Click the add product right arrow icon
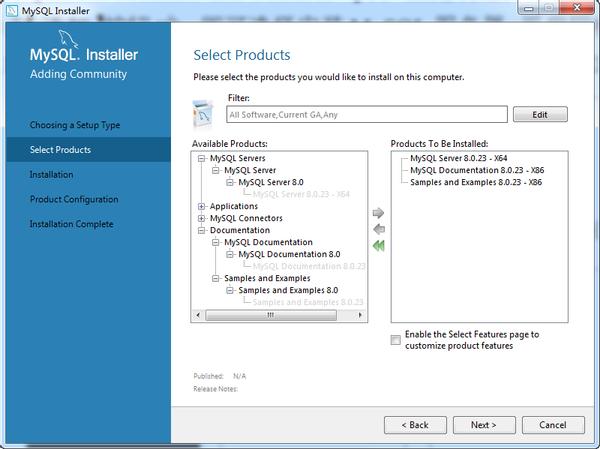The image size is (600, 449). point(378,212)
